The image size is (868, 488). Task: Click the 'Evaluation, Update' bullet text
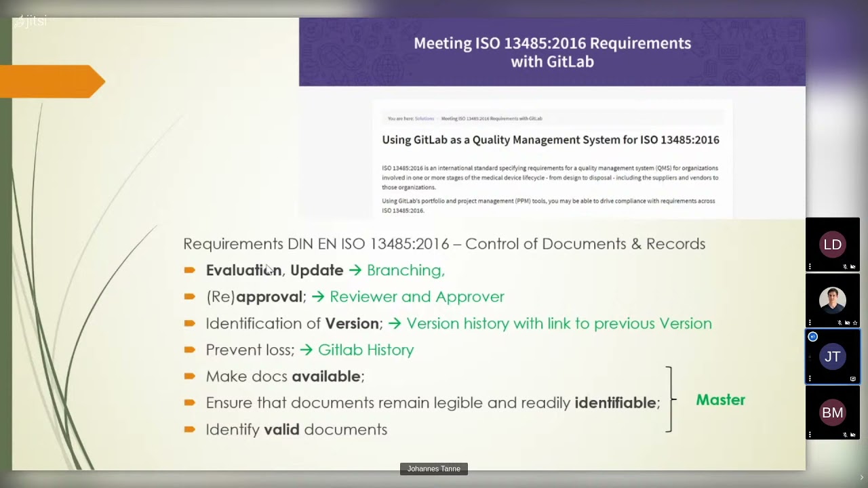click(275, 270)
